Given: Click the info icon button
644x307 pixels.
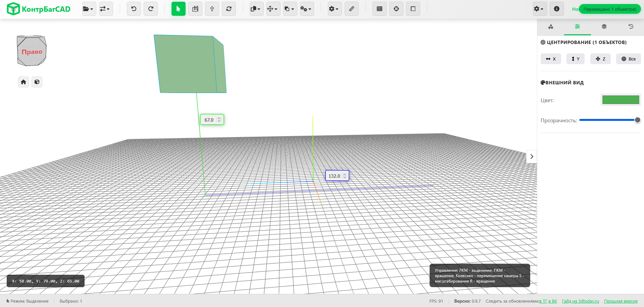Looking at the screenshot, I should (556, 9).
